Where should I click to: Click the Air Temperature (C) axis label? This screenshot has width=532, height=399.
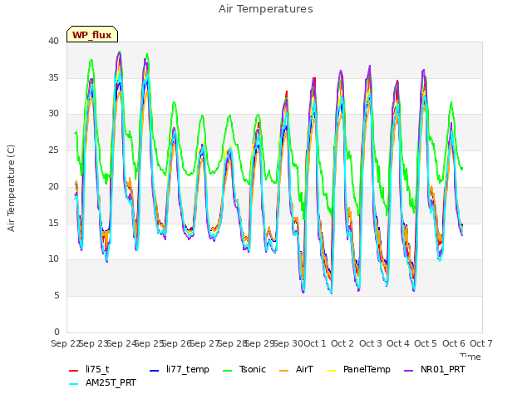[x=11, y=188]
